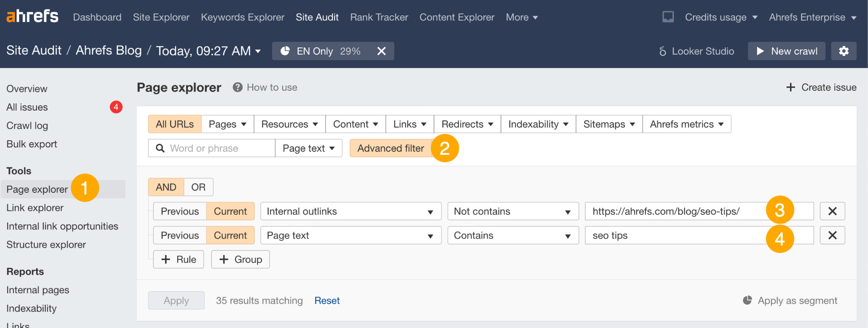The image size is (868, 328).
Task: Select the All URLs filter
Action: point(175,124)
